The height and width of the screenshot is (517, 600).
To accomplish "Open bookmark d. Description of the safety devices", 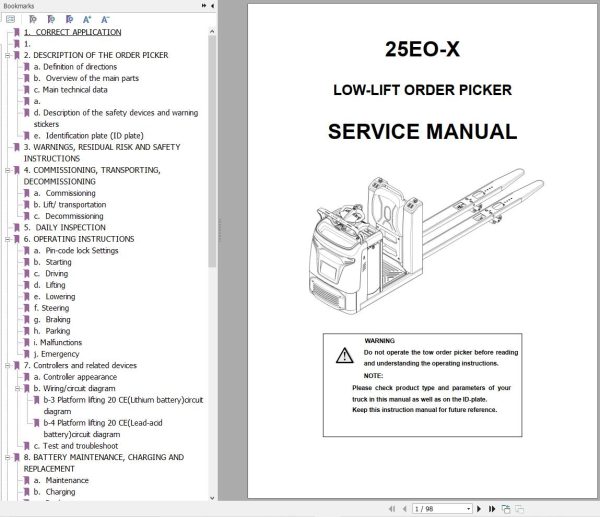I will click(x=116, y=118).
